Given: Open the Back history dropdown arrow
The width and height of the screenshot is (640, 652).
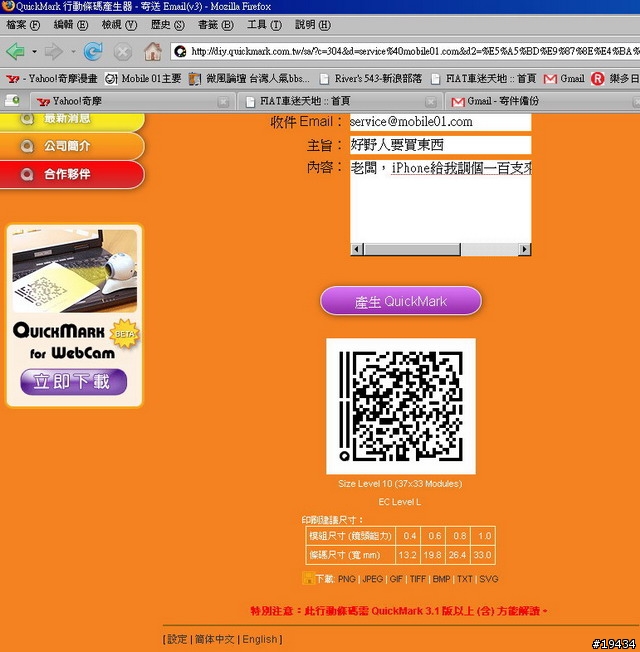Looking at the screenshot, I should click(x=34, y=52).
